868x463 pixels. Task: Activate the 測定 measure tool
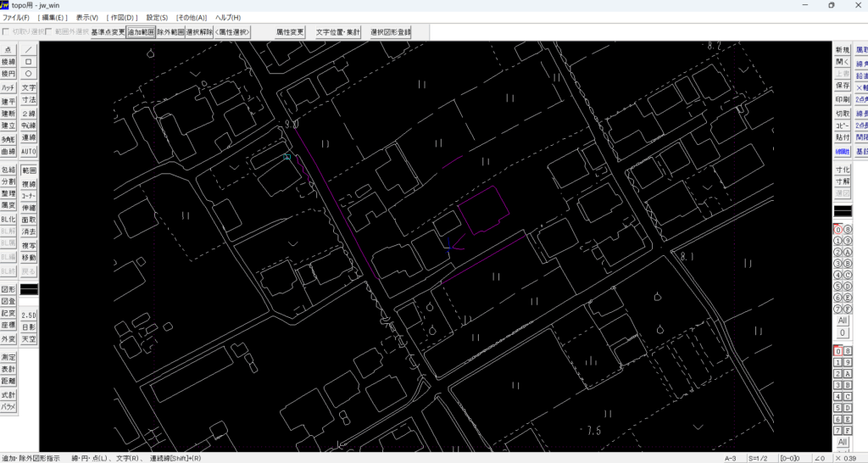click(x=8, y=357)
